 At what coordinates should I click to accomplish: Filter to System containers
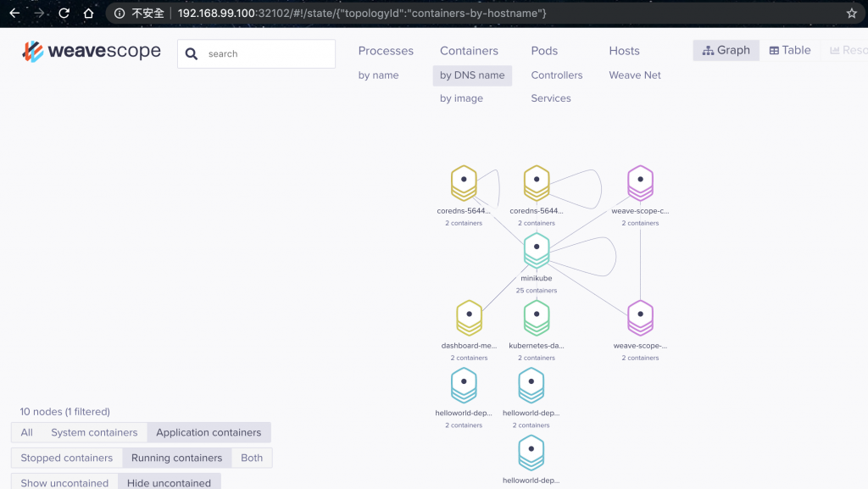point(94,432)
